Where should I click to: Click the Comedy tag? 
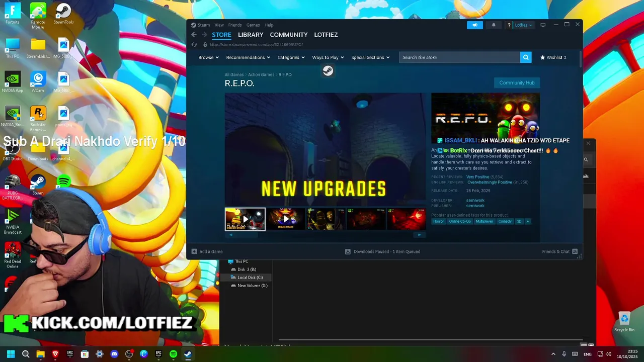click(x=505, y=221)
